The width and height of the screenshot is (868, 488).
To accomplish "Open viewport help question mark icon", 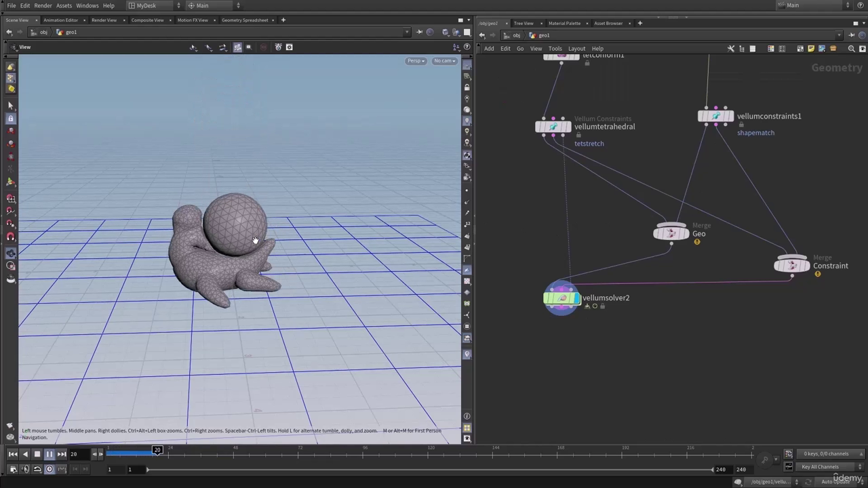I will click(467, 47).
